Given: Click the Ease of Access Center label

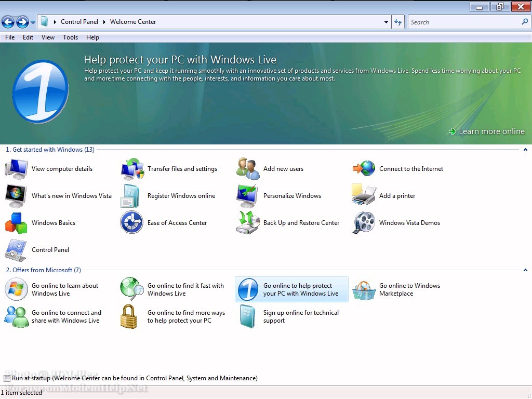Looking at the screenshot, I should (x=177, y=223).
